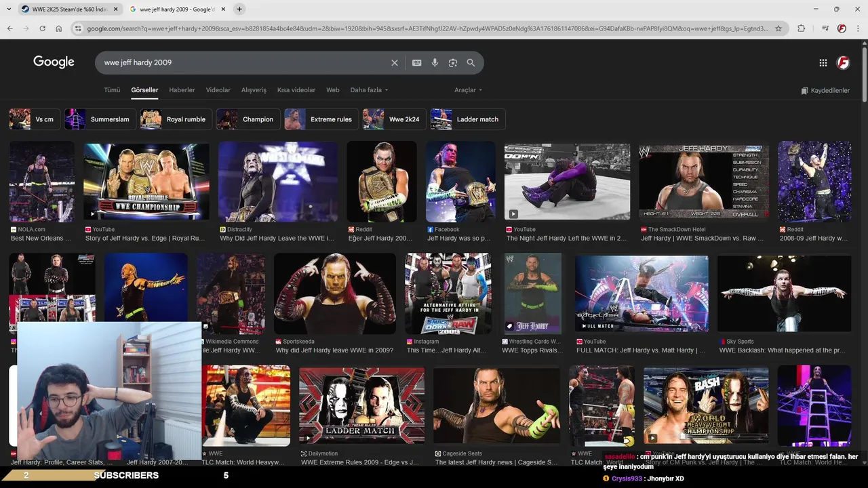This screenshot has width=868, height=488.
Task: Switch to the Haberler tab
Action: [182, 89]
